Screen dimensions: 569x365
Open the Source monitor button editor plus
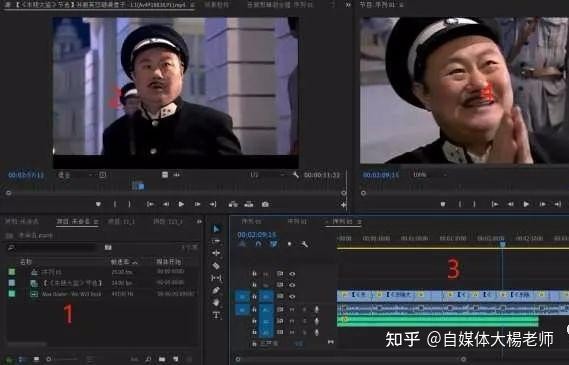[x=343, y=205]
